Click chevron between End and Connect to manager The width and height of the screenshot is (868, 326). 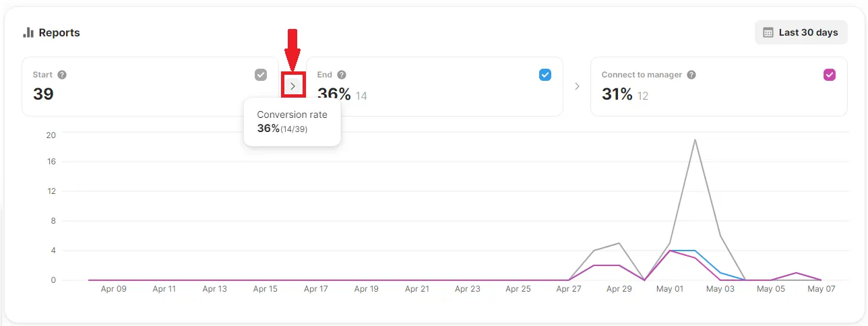[577, 86]
